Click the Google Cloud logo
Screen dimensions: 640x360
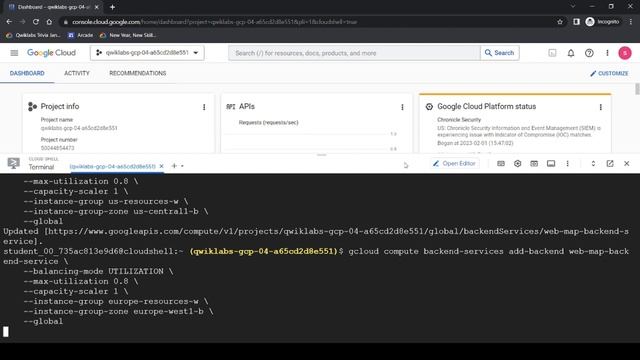(x=51, y=53)
